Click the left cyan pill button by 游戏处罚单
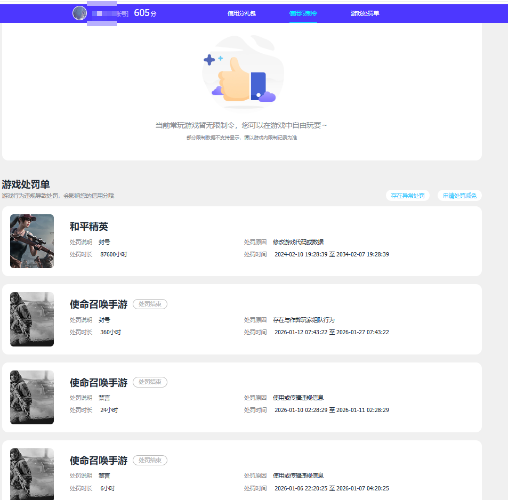Image resolution: width=508 pixels, height=500 pixels. (x=408, y=195)
